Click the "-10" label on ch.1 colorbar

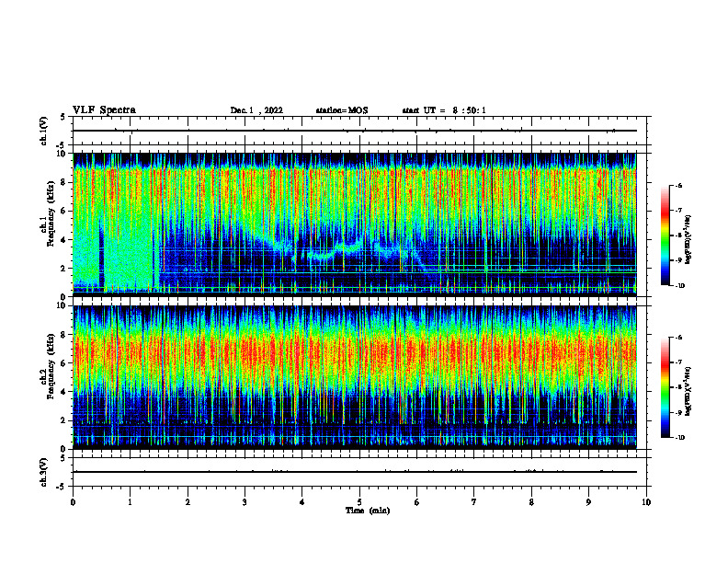click(679, 285)
